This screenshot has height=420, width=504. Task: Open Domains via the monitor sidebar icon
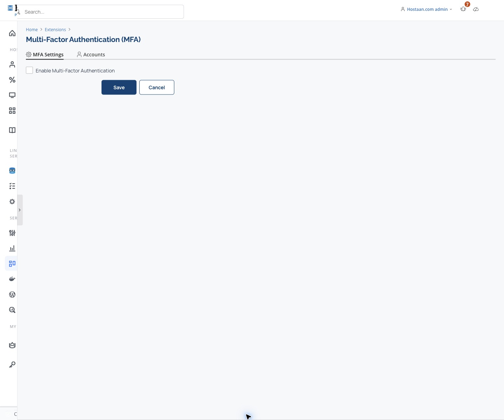tap(12, 95)
